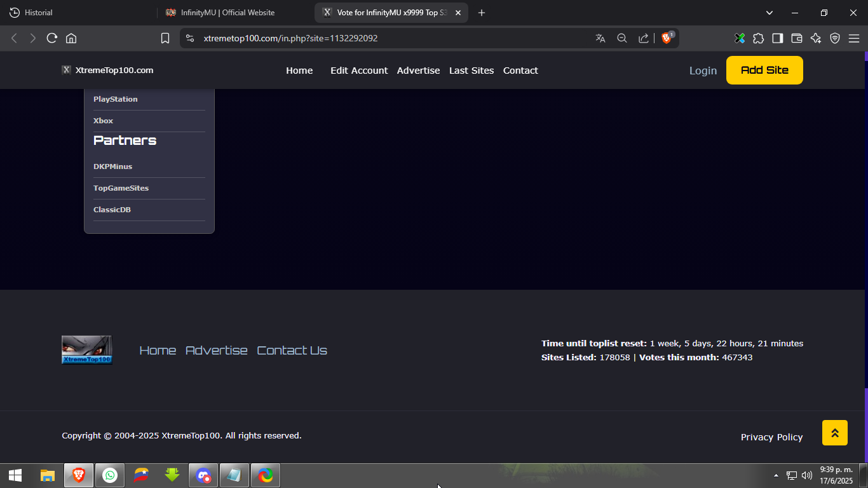Open the browser hamburger menu
Screen dimensions: 868x488
[x=854, y=38]
